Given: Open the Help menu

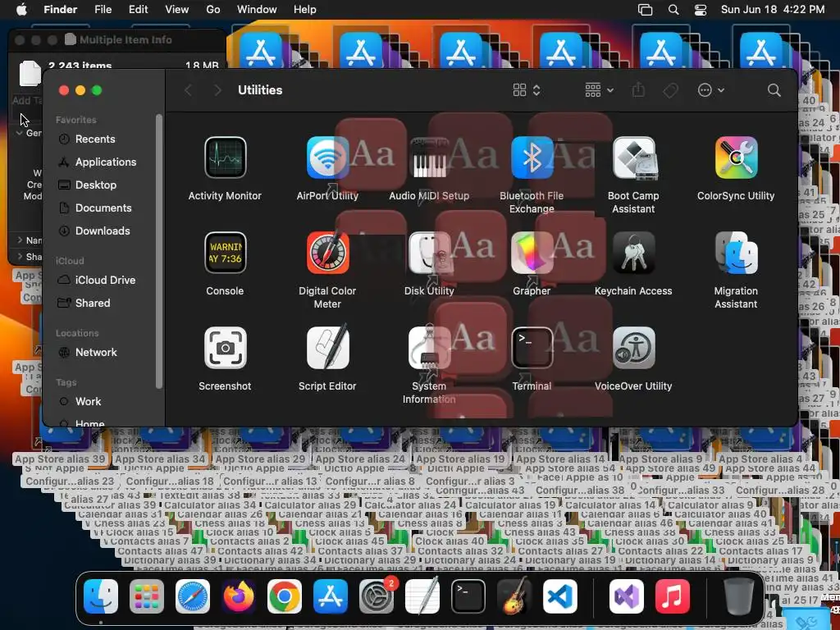Looking at the screenshot, I should [305, 10].
